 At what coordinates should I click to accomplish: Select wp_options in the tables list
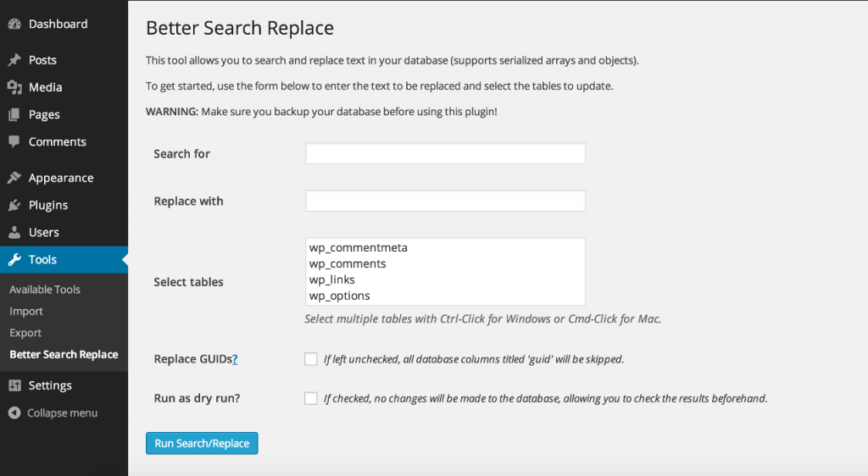tap(340, 296)
